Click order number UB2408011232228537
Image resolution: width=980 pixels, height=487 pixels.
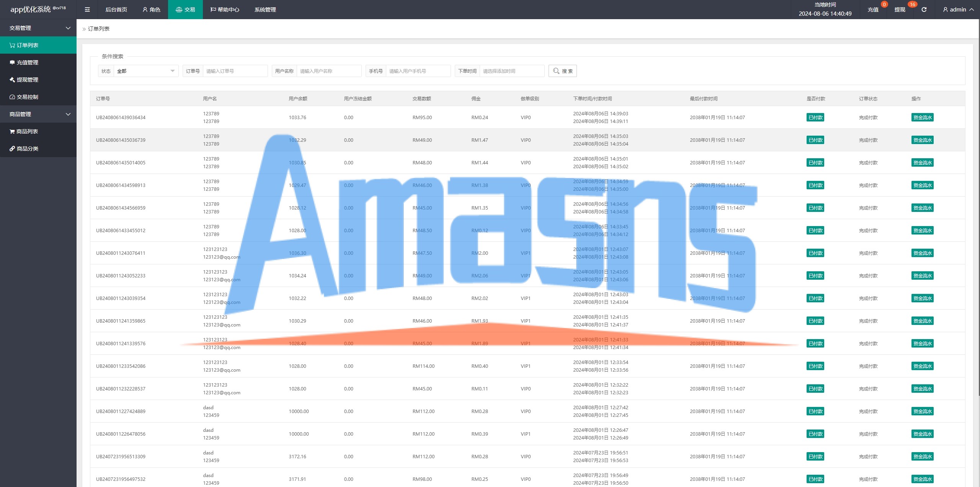point(121,389)
